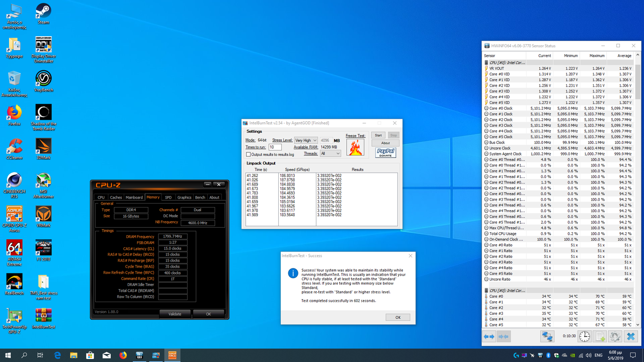Open the Stress Level dropdown
Viewport: 644px width, 362px height.
click(306, 140)
